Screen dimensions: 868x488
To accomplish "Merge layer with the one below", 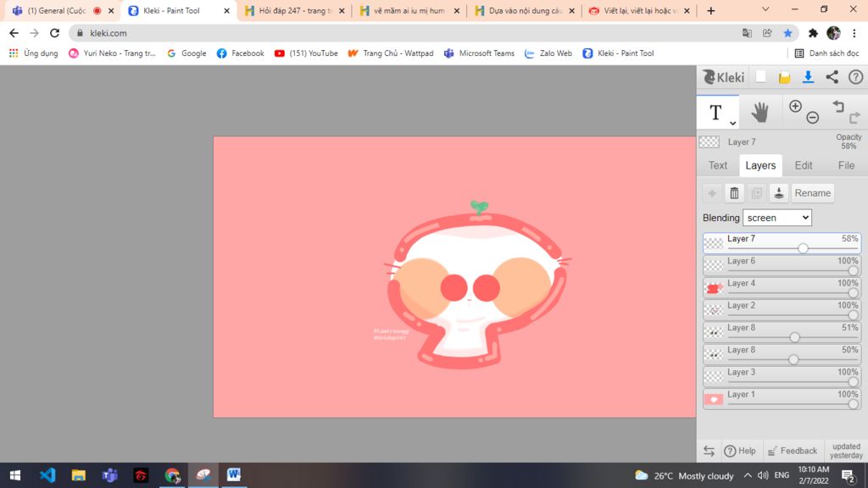I will click(x=778, y=193).
